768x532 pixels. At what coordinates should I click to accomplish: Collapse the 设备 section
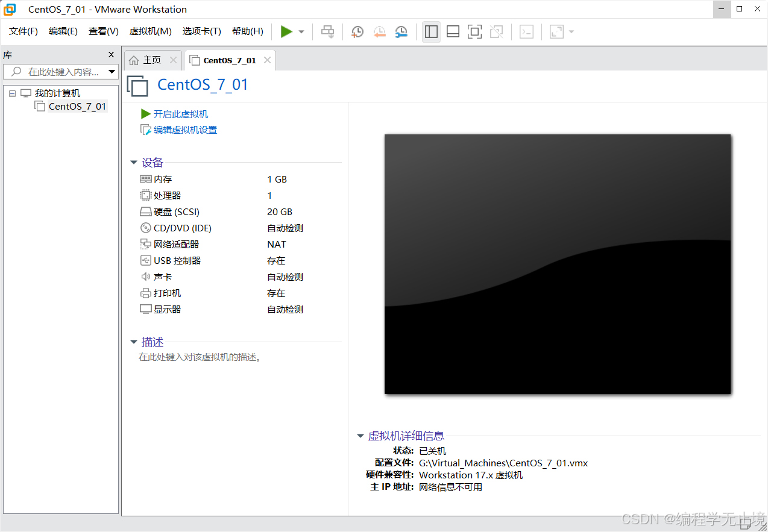tap(134, 163)
